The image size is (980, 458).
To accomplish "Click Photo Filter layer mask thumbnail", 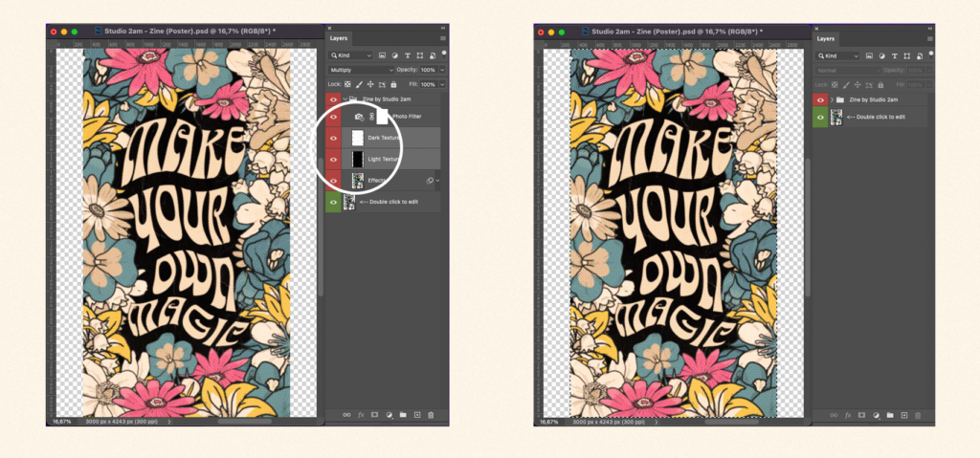I will 382,117.
